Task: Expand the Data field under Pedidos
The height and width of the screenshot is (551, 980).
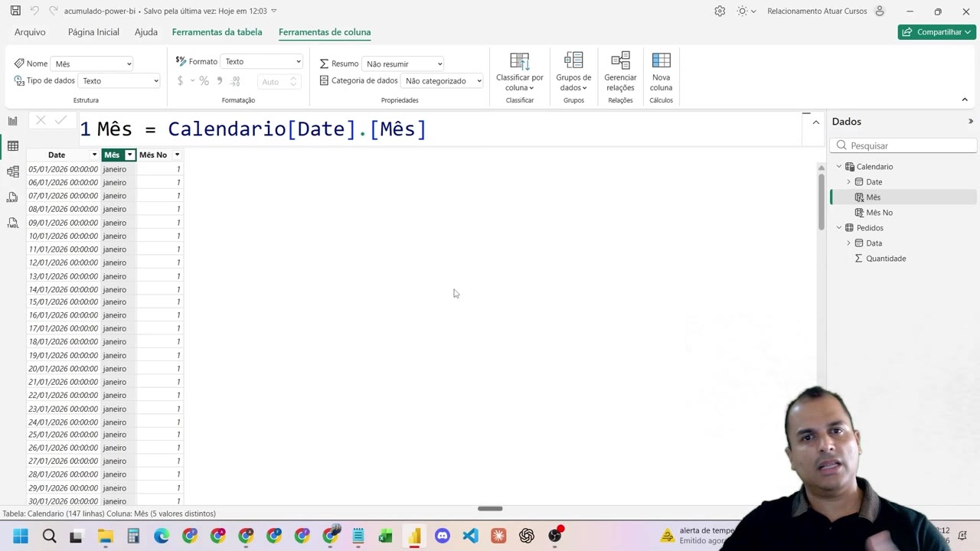Action: tap(848, 243)
